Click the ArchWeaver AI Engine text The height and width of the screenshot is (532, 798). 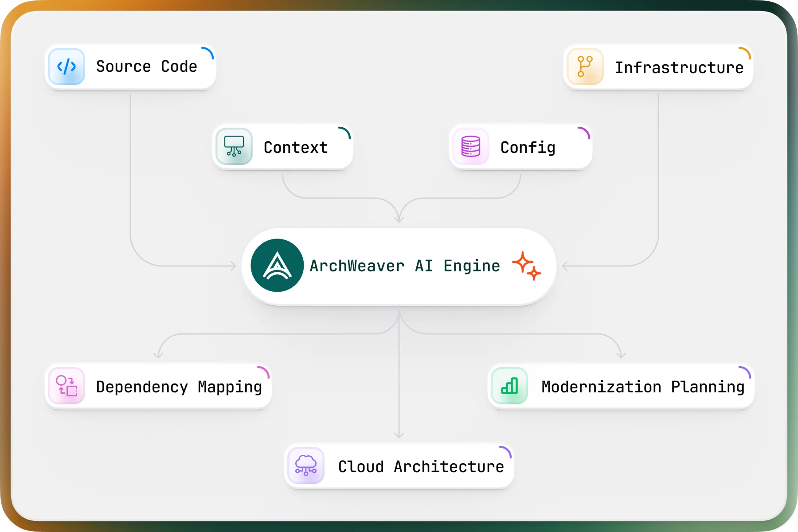[405, 266]
